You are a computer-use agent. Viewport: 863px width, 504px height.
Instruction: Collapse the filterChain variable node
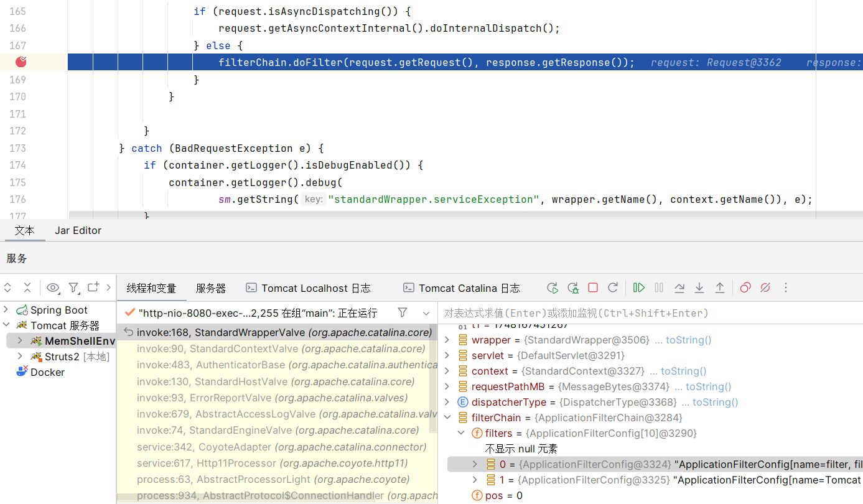[x=447, y=418]
